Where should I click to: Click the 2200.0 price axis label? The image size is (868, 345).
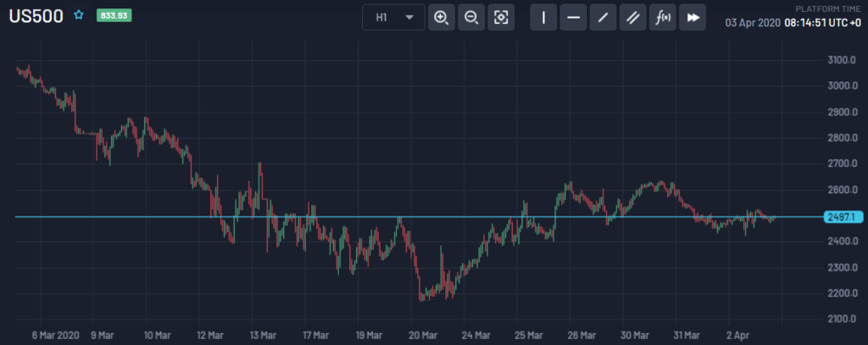pyautogui.click(x=842, y=293)
